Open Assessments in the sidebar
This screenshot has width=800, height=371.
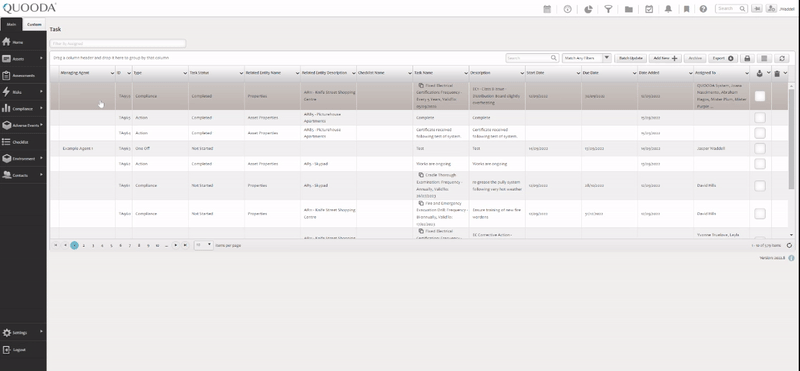[23, 76]
